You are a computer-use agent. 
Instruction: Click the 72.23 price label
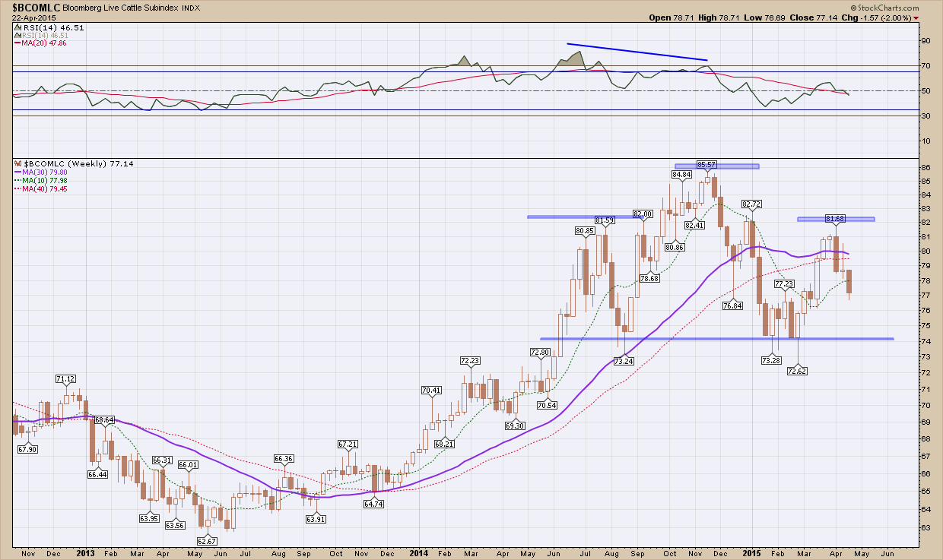(x=470, y=361)
